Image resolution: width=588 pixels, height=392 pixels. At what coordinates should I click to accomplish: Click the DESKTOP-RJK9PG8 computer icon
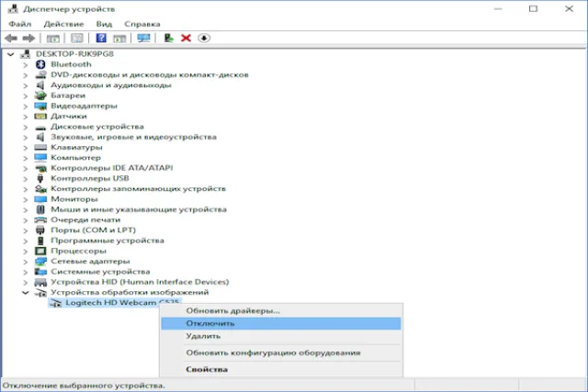pos(26,54)
